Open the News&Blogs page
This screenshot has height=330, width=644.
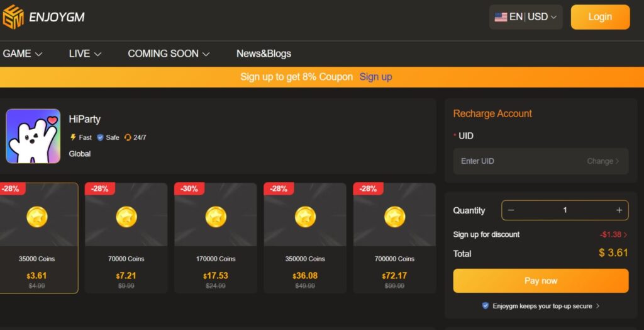(264, 54)
